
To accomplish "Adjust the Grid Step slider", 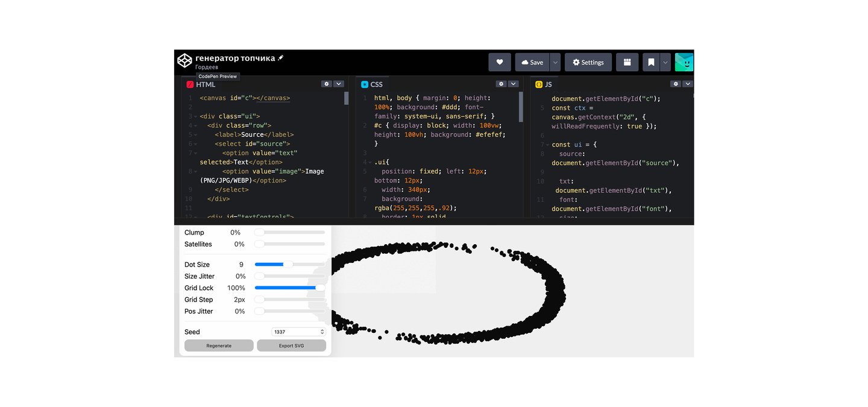I will pyautogui.click(x=289, y=300).
